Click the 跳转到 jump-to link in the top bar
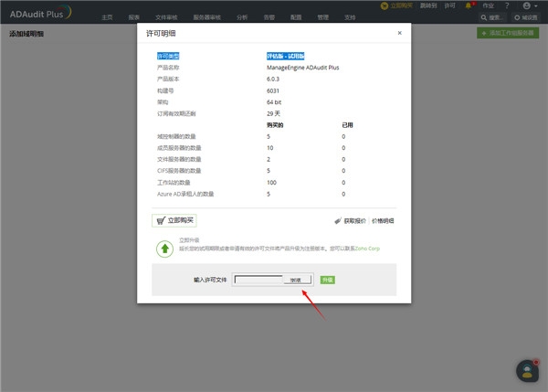 428,5
